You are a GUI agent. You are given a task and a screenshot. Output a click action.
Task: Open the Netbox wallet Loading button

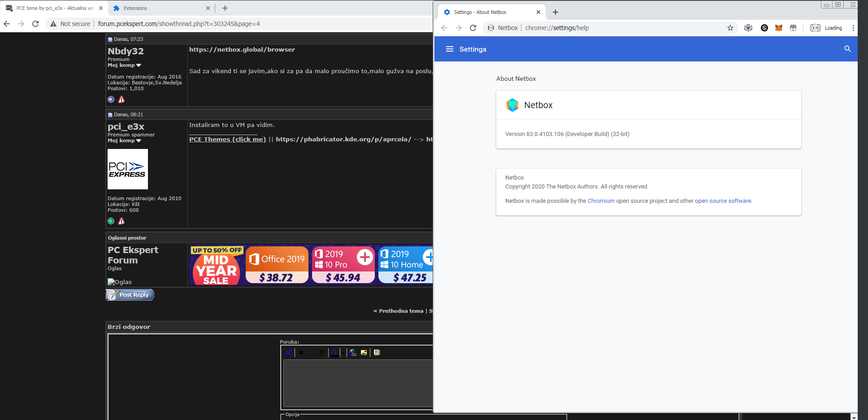(x=826, y=28)
